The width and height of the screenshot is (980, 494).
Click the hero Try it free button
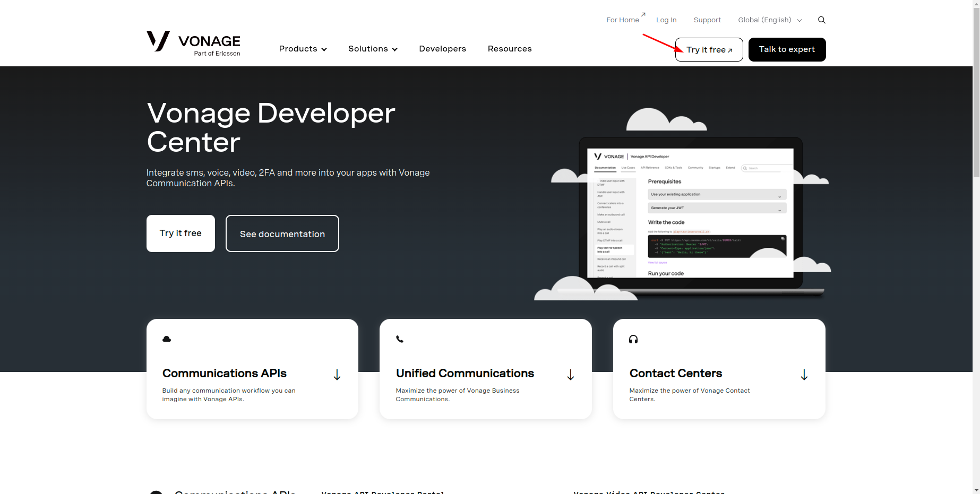(x=180, y=233)
